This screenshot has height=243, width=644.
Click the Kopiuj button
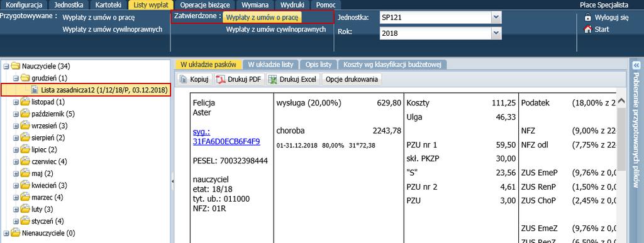(195, 80)
